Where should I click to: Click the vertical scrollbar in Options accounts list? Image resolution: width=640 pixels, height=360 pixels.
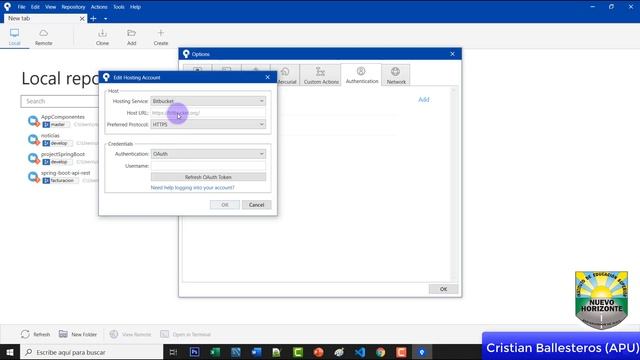coord(453,184)
